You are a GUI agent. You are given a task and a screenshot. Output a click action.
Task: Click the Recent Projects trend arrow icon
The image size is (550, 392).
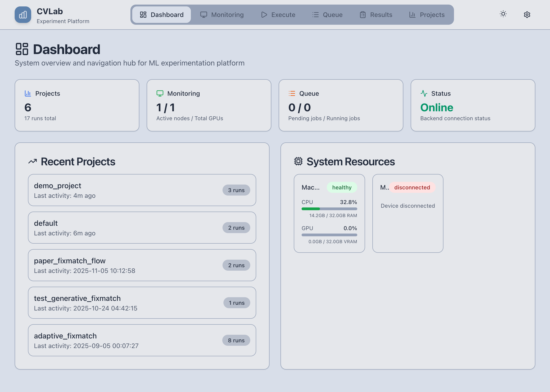pos(33,161)
